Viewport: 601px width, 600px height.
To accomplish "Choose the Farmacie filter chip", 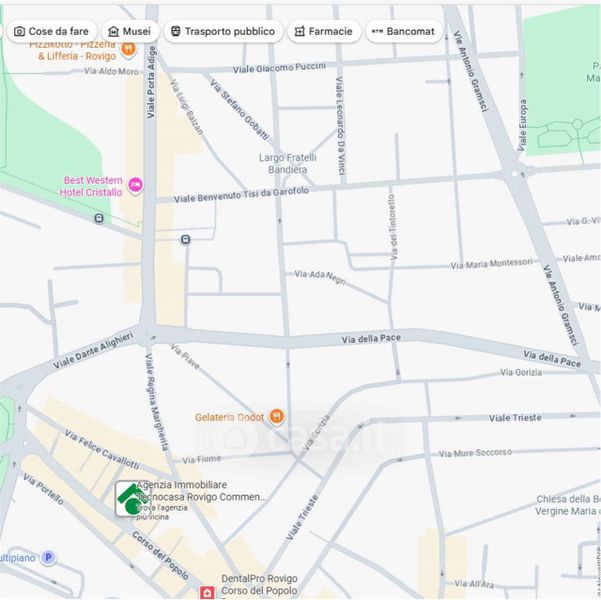I will (324, 31).
